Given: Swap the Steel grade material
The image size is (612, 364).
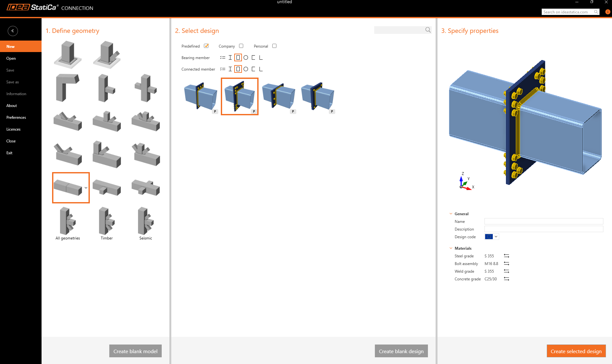Looking at the screenshot, I should click(x=507, y=256).
